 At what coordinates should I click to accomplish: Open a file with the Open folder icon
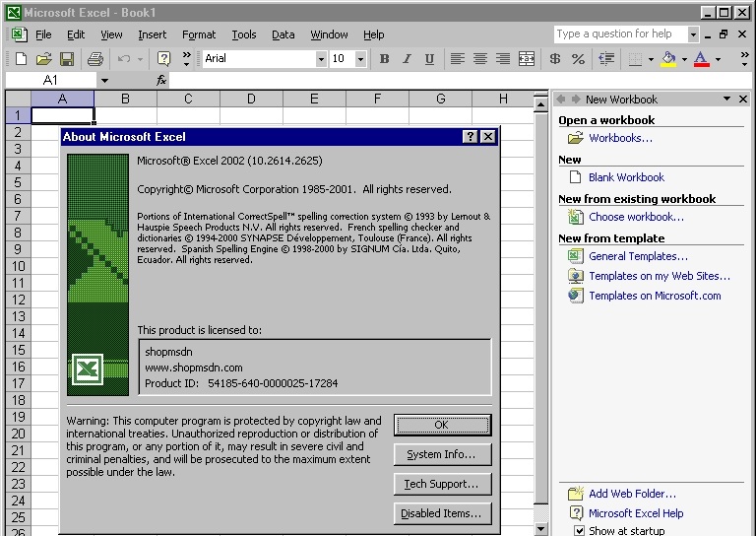43,59
